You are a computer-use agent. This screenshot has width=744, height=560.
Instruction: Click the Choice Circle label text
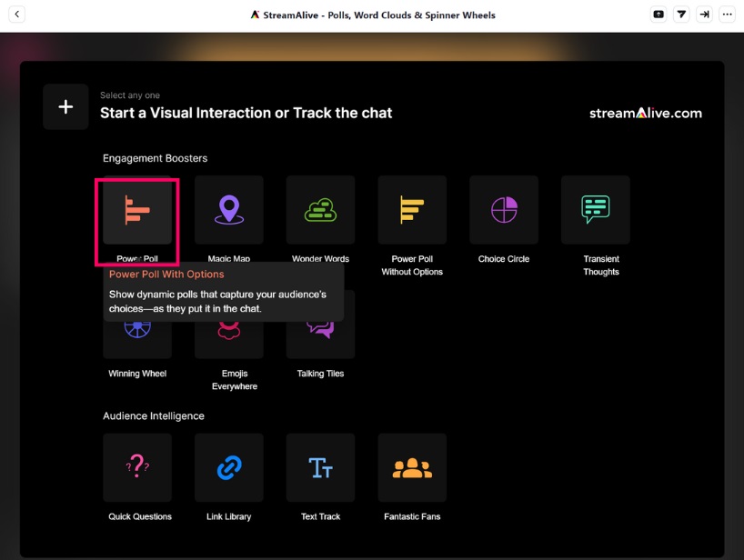[504, 259]
